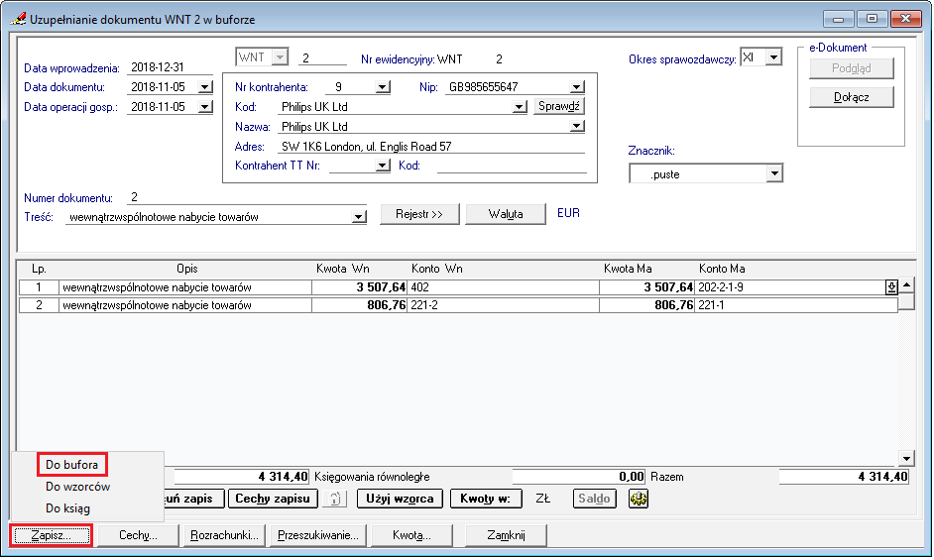Open Rozrachunki... button
Viewport: 934px width, 560px height.
[x=224, y=535]
